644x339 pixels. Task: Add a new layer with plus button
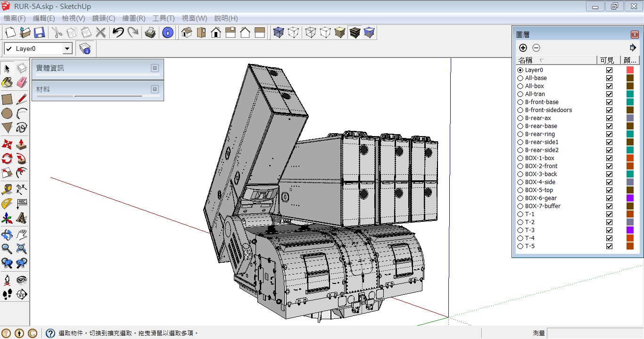point(523,48)
